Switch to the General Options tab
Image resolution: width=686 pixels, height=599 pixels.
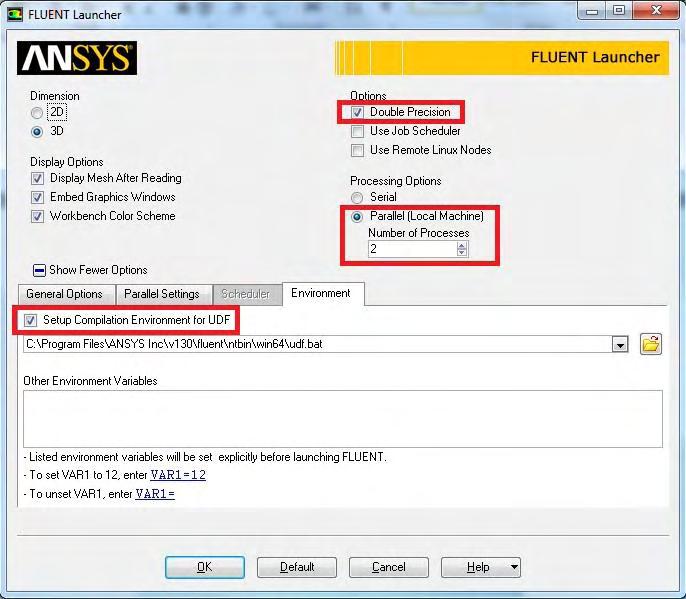[65, 294]
